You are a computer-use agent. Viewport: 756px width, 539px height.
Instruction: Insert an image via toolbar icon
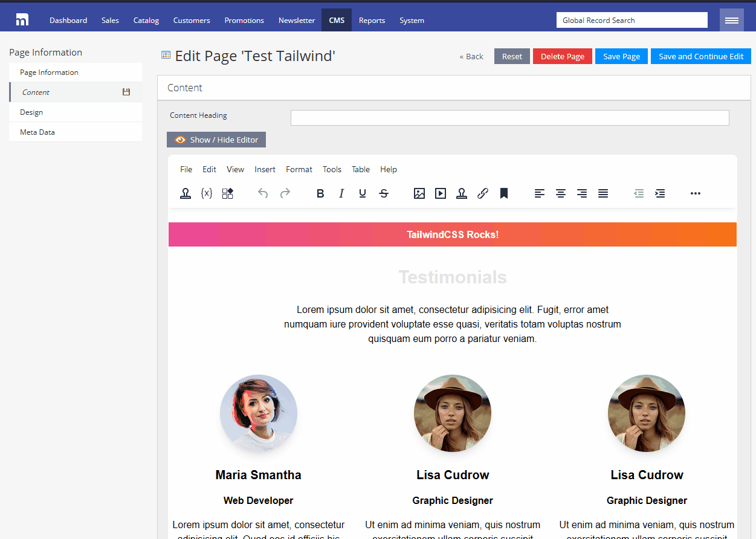coord(419,193)
